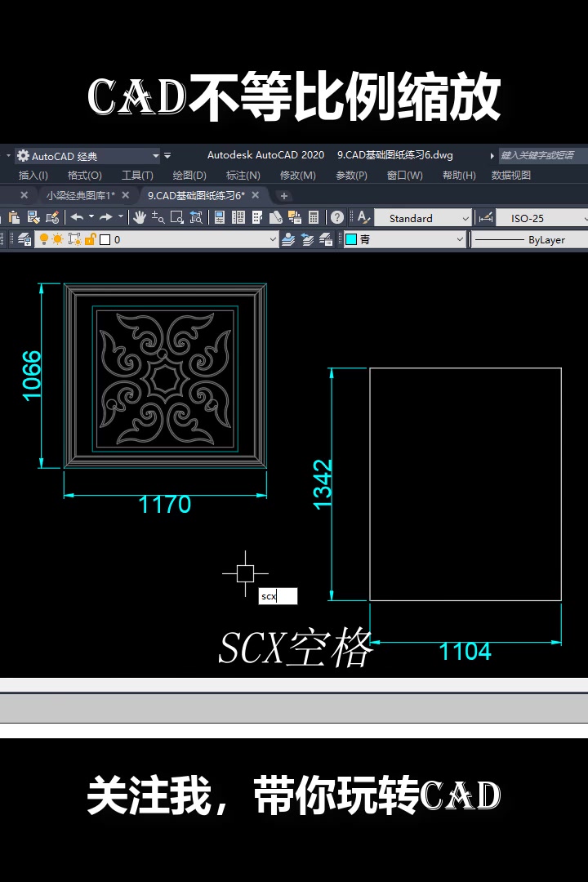Open the 青 color control swatch
This screenshot has height=882, width=588.
(404, 239)
